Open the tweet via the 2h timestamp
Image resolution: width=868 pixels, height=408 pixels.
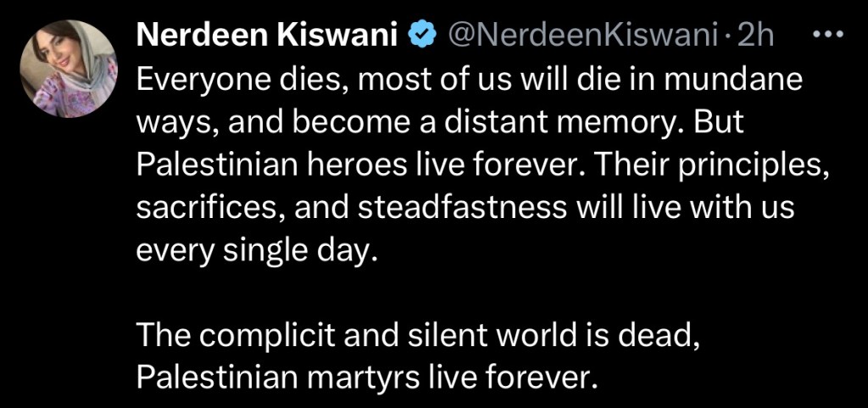point(756,35)
